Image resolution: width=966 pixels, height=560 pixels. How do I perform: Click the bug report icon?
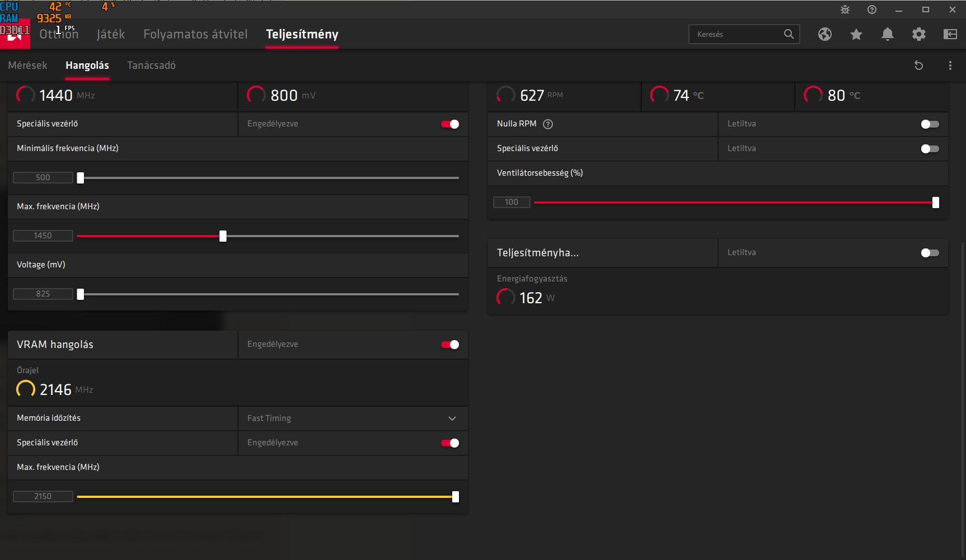tap(845, 10)
